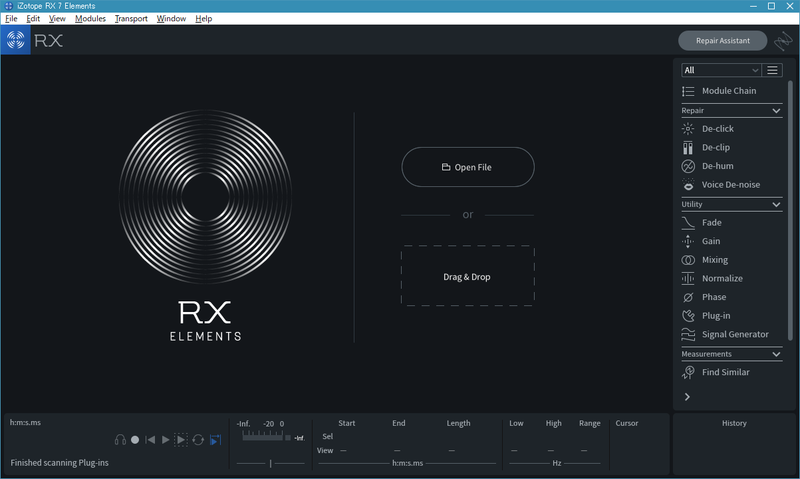Click the Cursor label
This screenshot has height=479, width=800.
tap(627, 423)
